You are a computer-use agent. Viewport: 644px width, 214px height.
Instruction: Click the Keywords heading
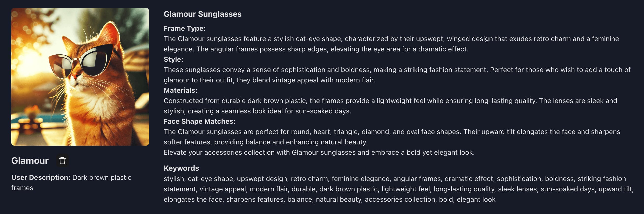coord(181,168)
